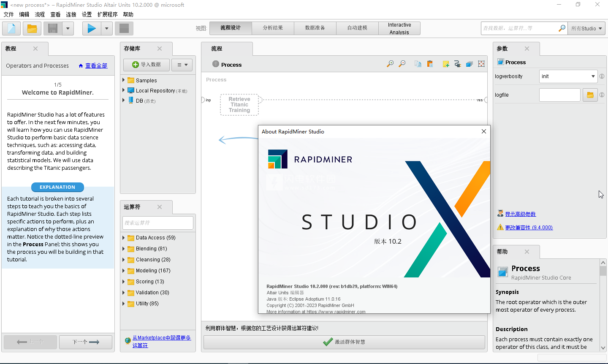Image resolution: width=608 pixels, height=364 pixels.
Task: Search icon in global search field
Action: 562,28
